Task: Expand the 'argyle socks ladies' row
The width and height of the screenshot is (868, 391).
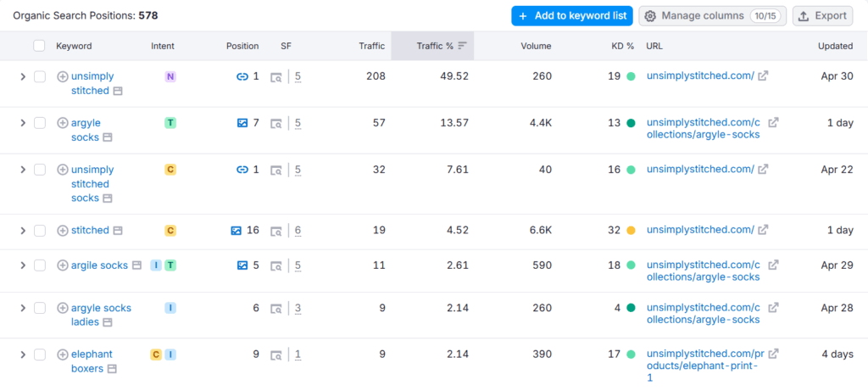Action: (23, 308)
